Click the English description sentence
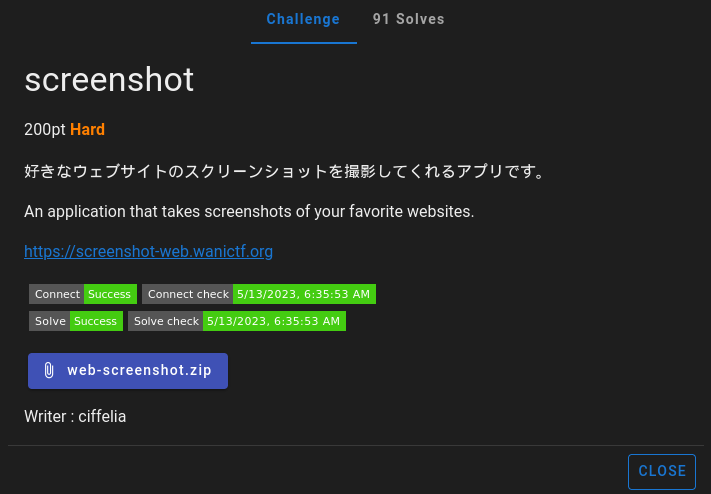711x494 pixels. [249, 211]
